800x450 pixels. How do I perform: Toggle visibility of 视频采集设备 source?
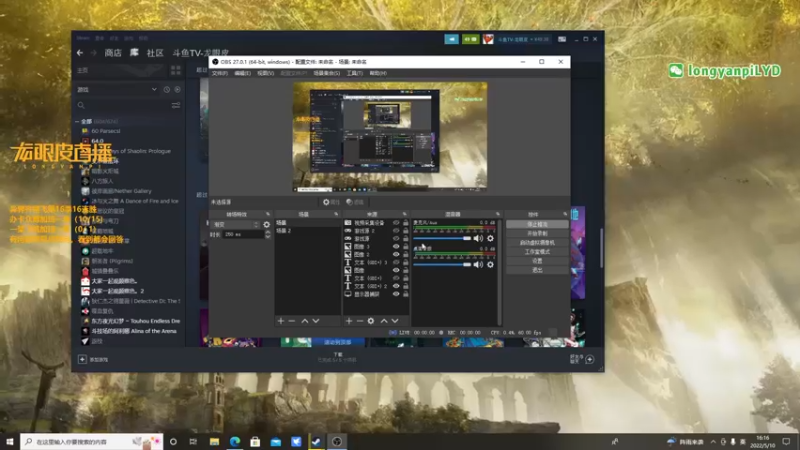pos(396,223)
